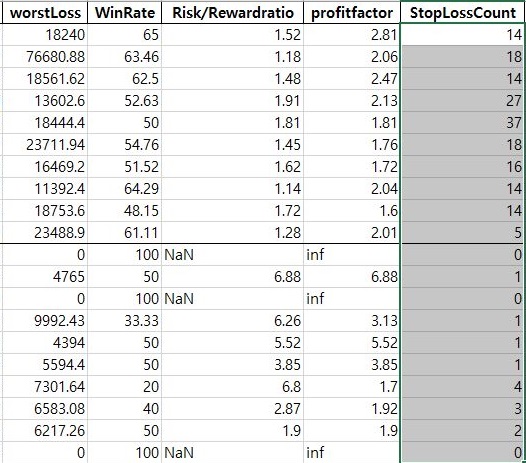Viewport: 526px width, 463px height.
Task: Click StopLossCount cell 27
Action: coord(463,101)
